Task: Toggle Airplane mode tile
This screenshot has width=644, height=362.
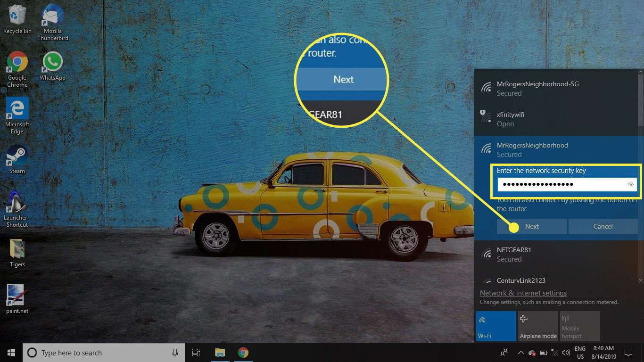Action: click(x=538, y=326)
